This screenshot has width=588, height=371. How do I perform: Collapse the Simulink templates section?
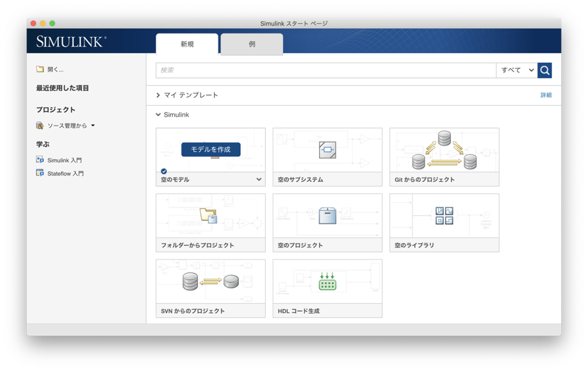click(158, 115)
